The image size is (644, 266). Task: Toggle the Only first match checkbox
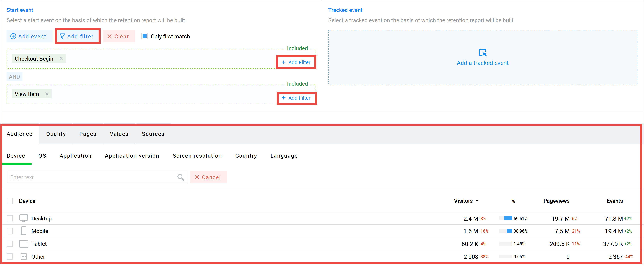tap(145, 36)
